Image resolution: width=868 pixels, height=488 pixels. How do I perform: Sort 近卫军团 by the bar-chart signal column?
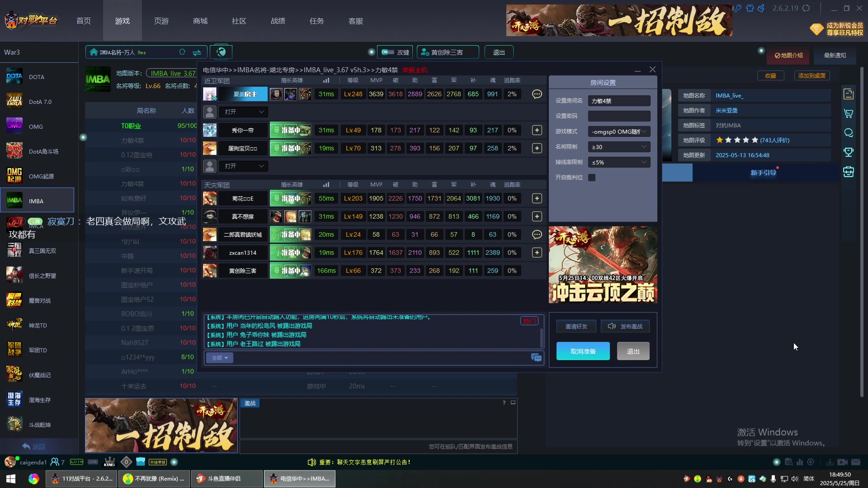[326, 80]
